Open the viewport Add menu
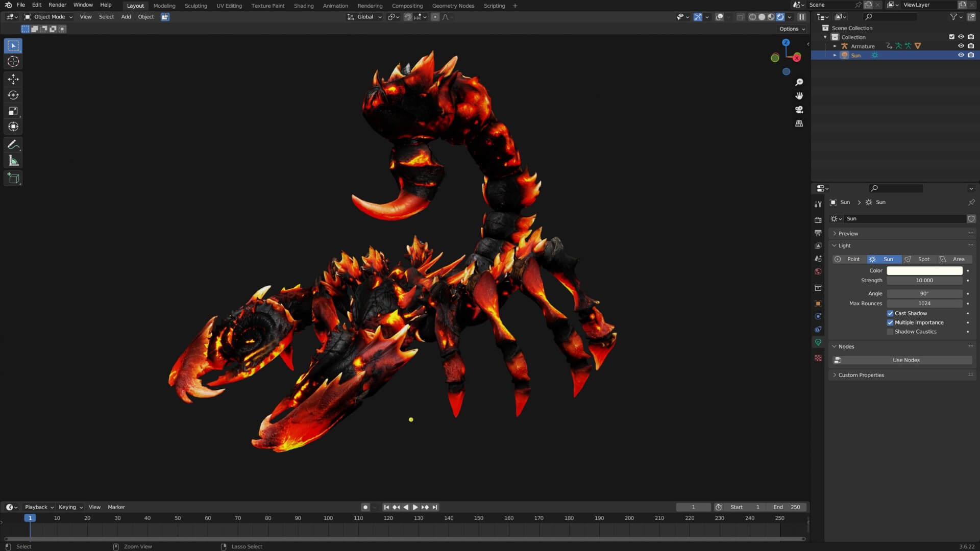Viewport: 980px width, 551px height. [x=126, y=17]
